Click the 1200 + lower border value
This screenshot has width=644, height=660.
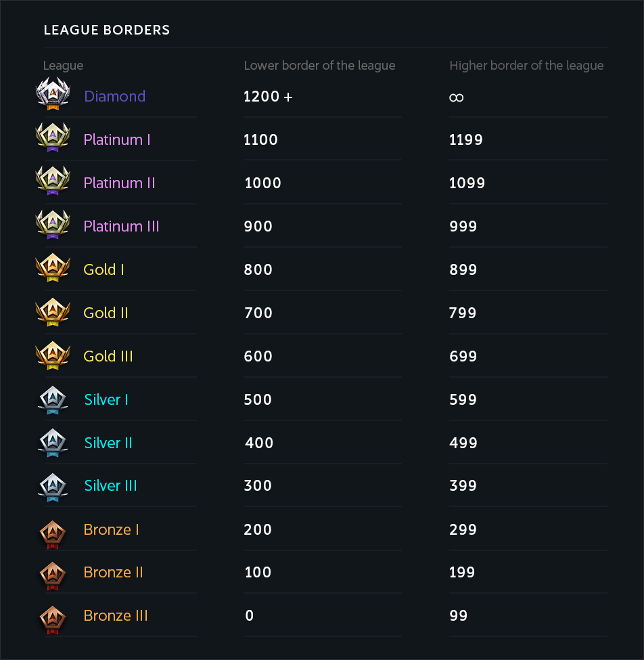(268, 96)
